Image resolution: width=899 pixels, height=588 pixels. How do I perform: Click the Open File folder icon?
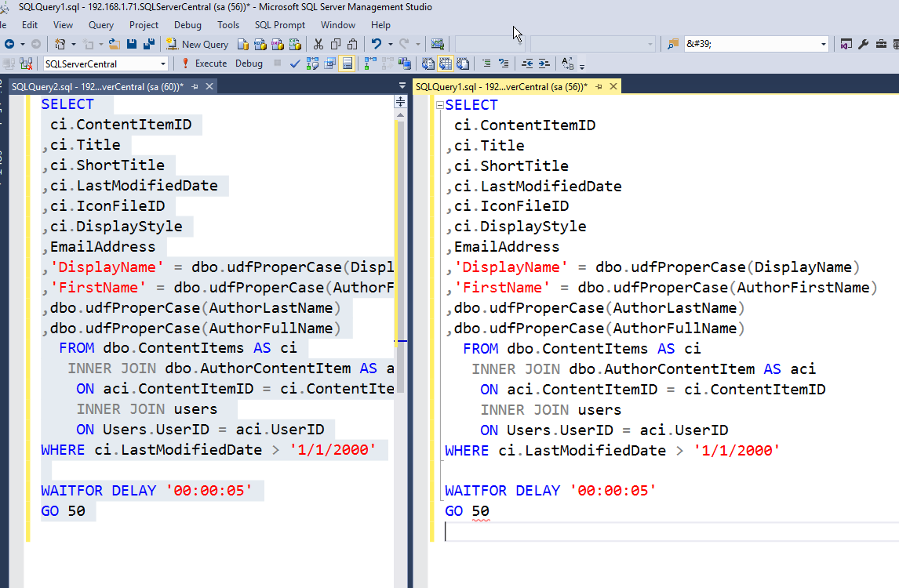(x=114, y=44)
